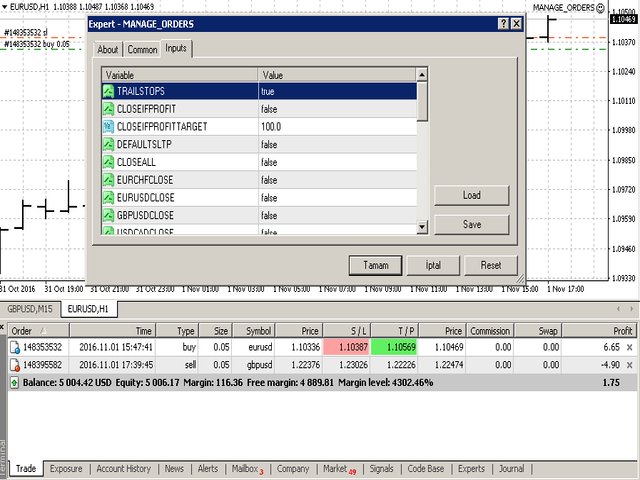Click the green T/P cell 1.10569
The image size is (640, 480).
coord(394,347)
